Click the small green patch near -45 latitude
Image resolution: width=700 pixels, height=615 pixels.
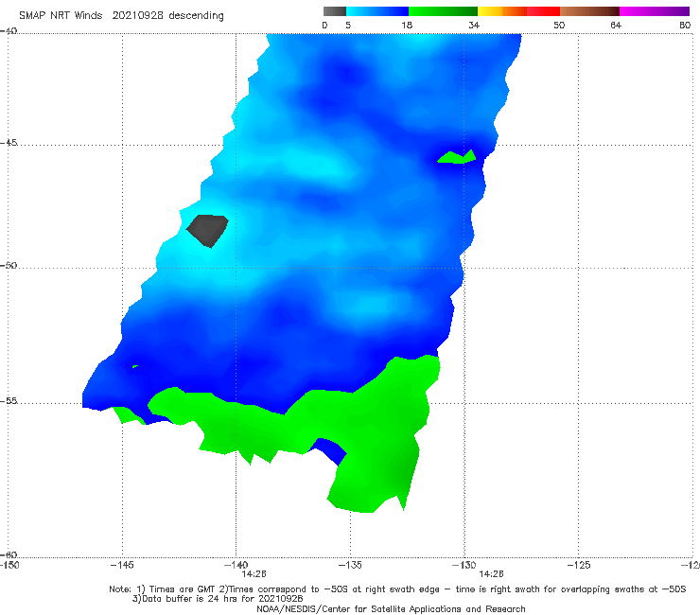456,157
